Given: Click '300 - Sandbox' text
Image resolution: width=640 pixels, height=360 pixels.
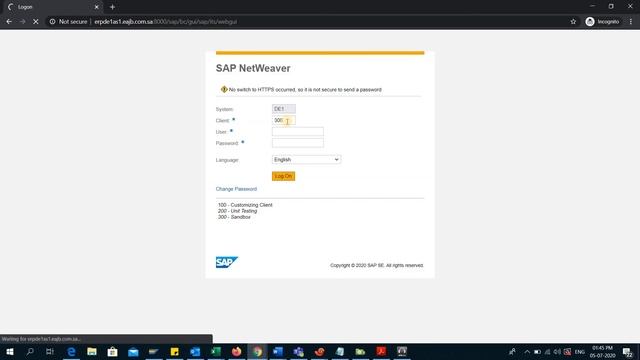Looking at the screenshot, I should pos(234,217).
